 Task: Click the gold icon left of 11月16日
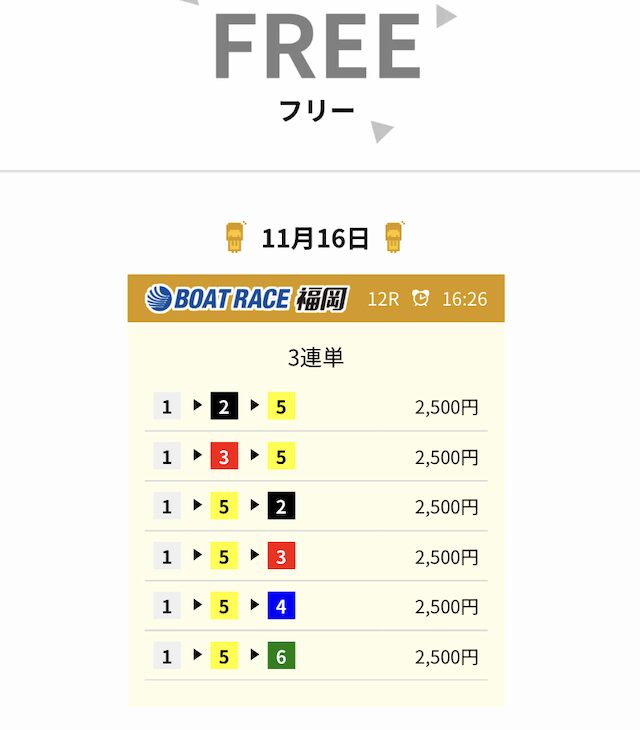click(x=235, y=237)
